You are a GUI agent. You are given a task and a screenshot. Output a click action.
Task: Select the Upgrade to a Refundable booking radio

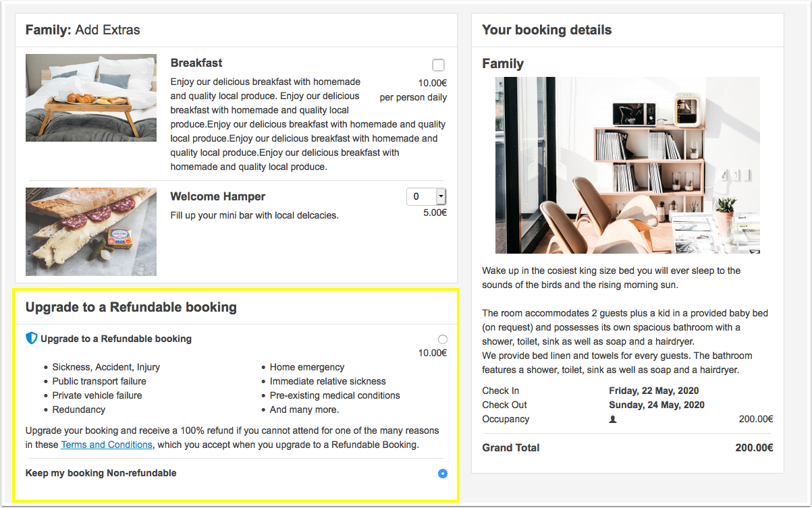pos(443,339)
